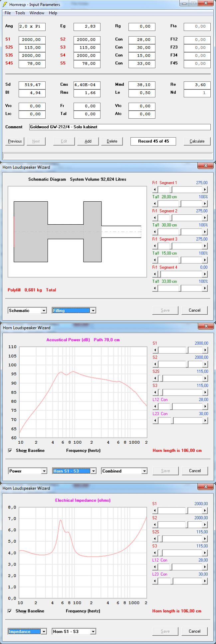The width and height of the screenshot is (216, 644).
Task: Click Cancel in the Acoustical Power window
Action: 195,471
